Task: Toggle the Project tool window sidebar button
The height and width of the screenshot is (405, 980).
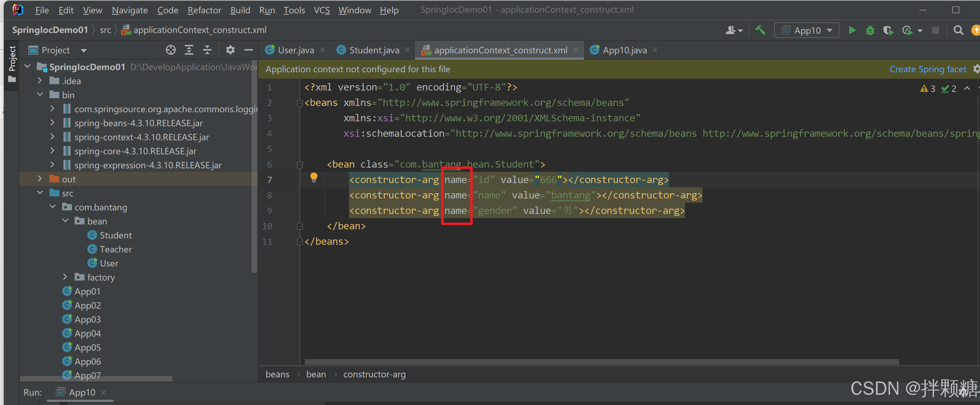Action: tap(12, 63)
